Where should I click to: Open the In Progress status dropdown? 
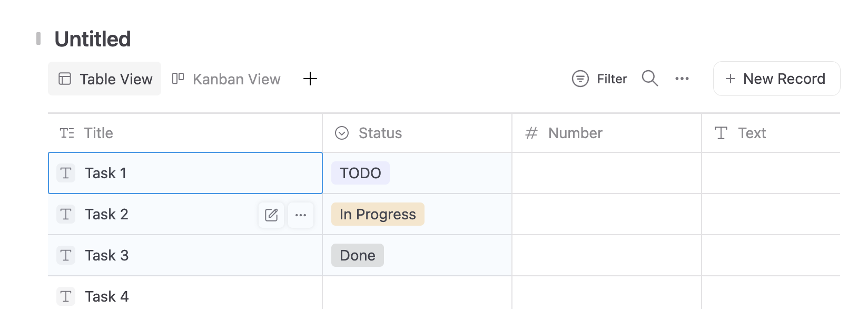tap(378, 214)
